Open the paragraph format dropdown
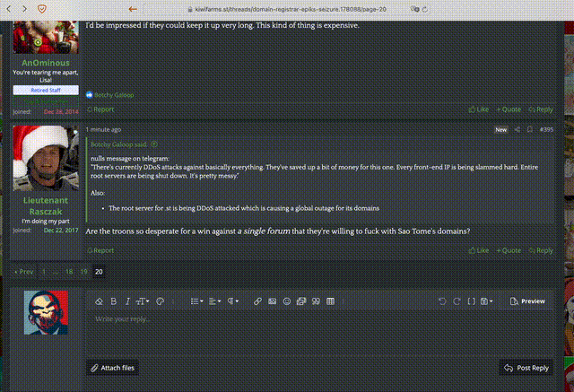The width and height of the screenshot is (574, 392). [x=233, y=301]
